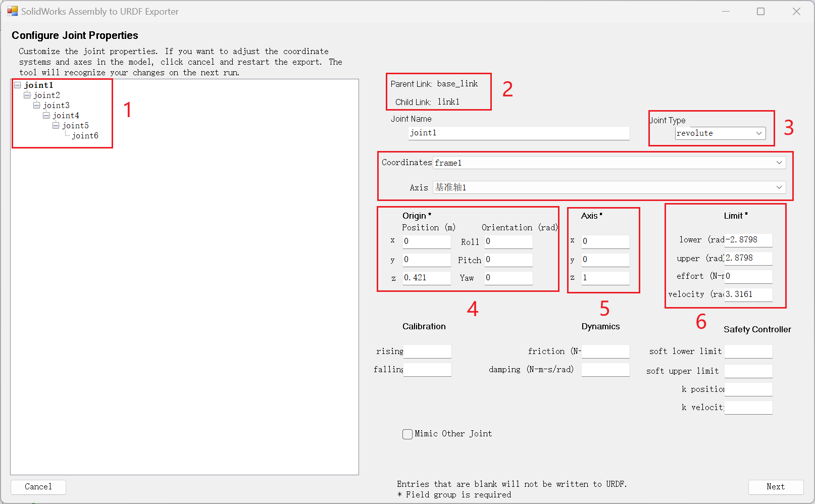Collapse the joint3 tree expander

(x=36, y=106)
